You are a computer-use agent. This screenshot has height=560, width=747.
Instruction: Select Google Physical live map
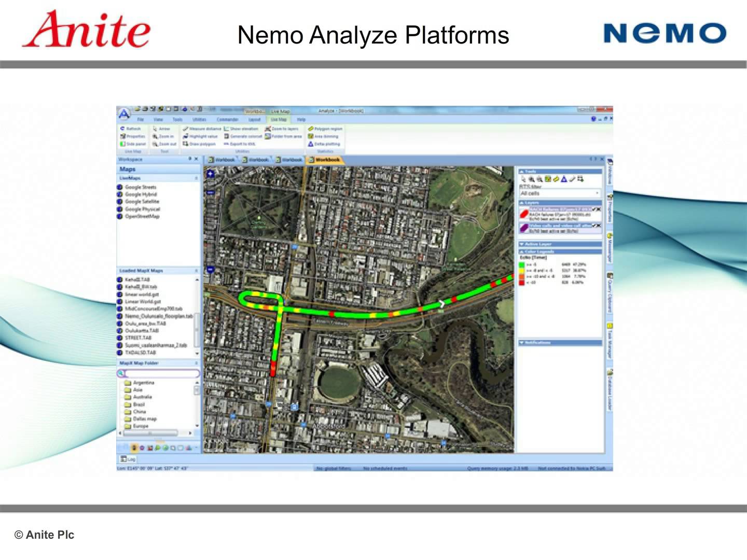point(139,209)
